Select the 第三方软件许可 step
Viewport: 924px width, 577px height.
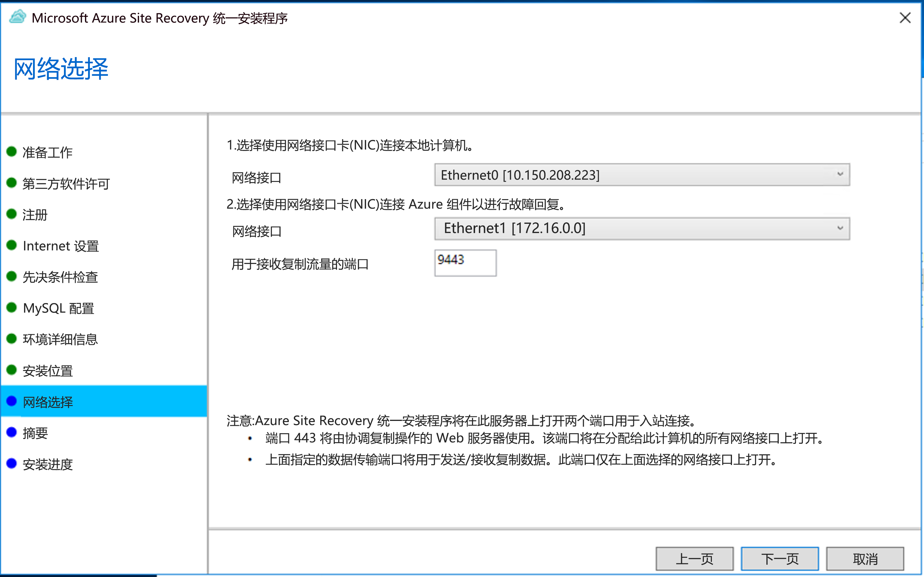point(66,184)
